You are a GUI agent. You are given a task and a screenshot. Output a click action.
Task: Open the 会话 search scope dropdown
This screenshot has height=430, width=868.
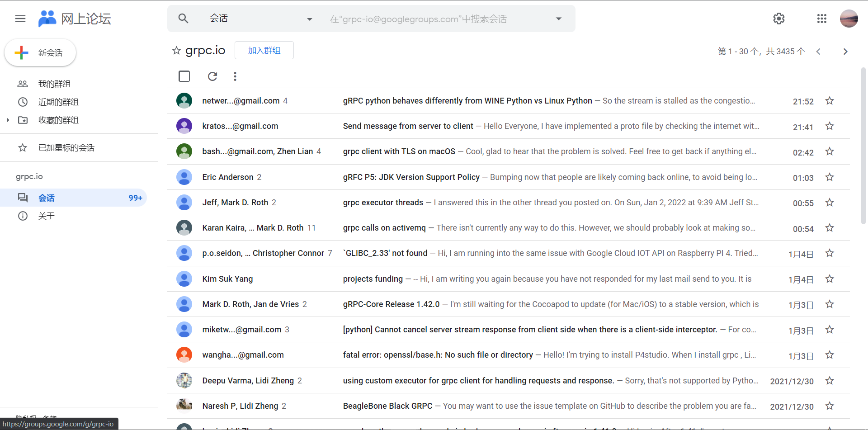[x=260, y=19]
